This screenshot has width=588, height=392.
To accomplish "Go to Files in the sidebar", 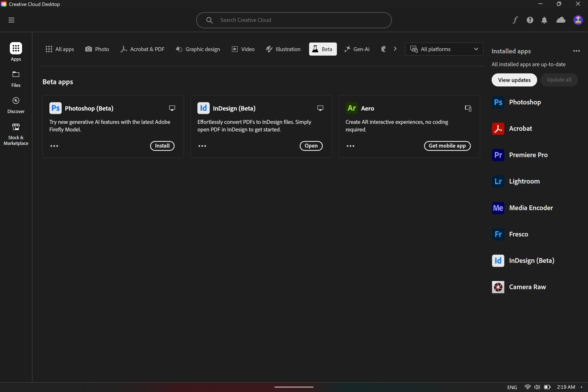I will (x=16, y=79).
